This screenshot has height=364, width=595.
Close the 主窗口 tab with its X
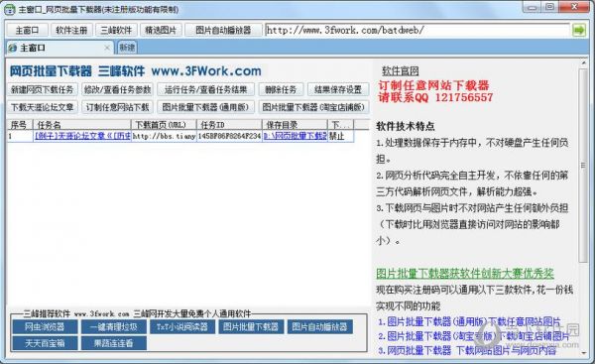point(107,48)
